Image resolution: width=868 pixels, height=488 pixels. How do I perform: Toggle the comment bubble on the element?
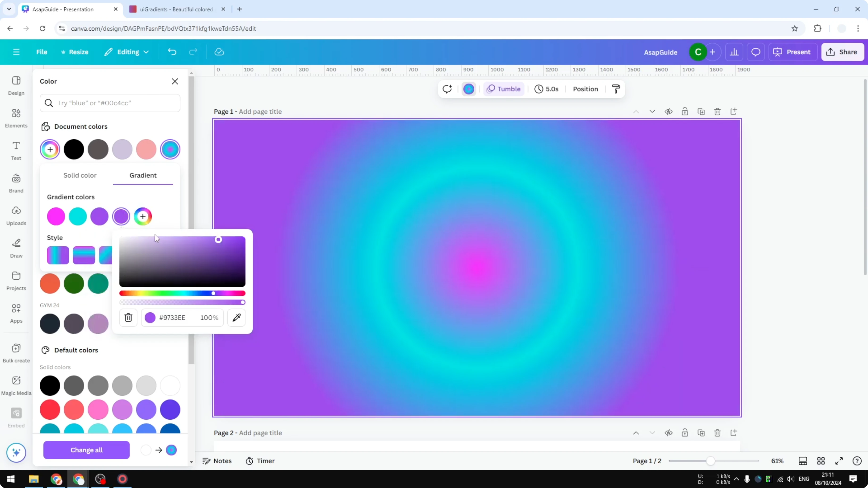tap(447, 89)
